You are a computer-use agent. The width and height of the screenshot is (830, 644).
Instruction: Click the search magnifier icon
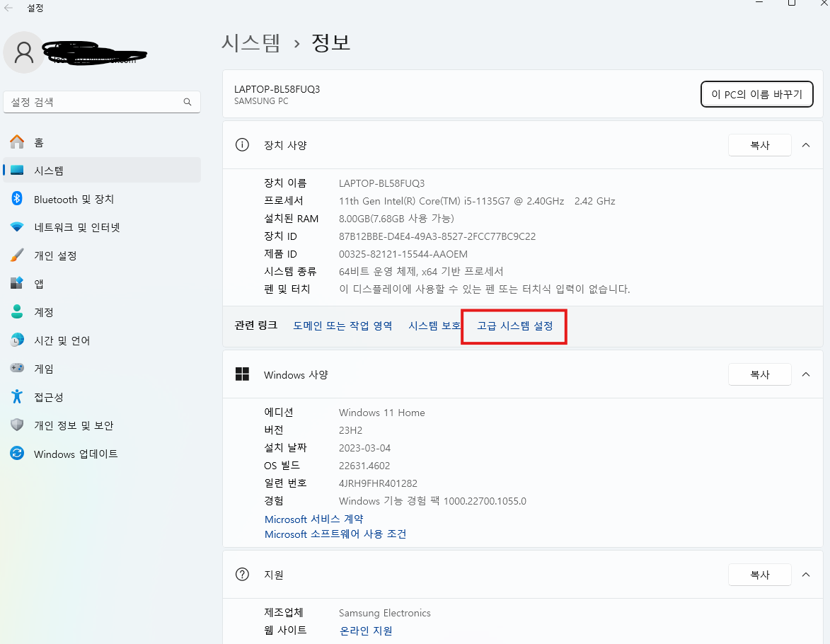(188, 102)
